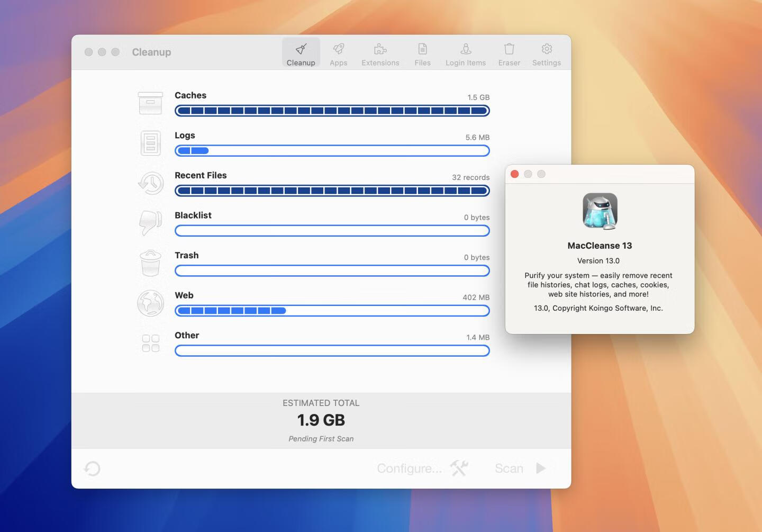Click the Web globe icon
Viewport: 762px width, 532px height.
(150, 303)
